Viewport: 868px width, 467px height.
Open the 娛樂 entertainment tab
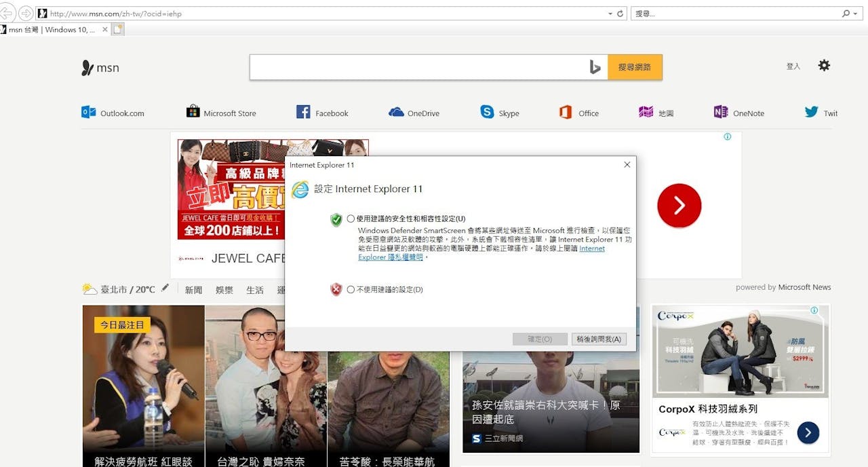point(224,290)
